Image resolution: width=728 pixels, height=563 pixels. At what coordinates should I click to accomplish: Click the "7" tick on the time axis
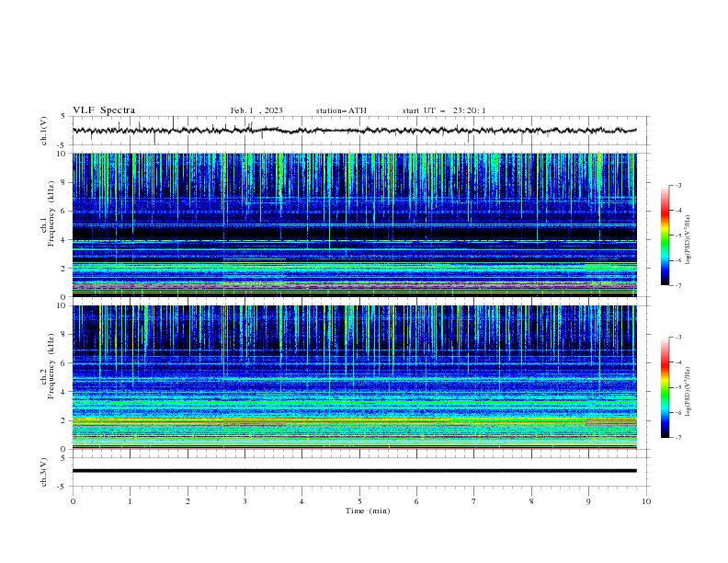tap(474, 501)
